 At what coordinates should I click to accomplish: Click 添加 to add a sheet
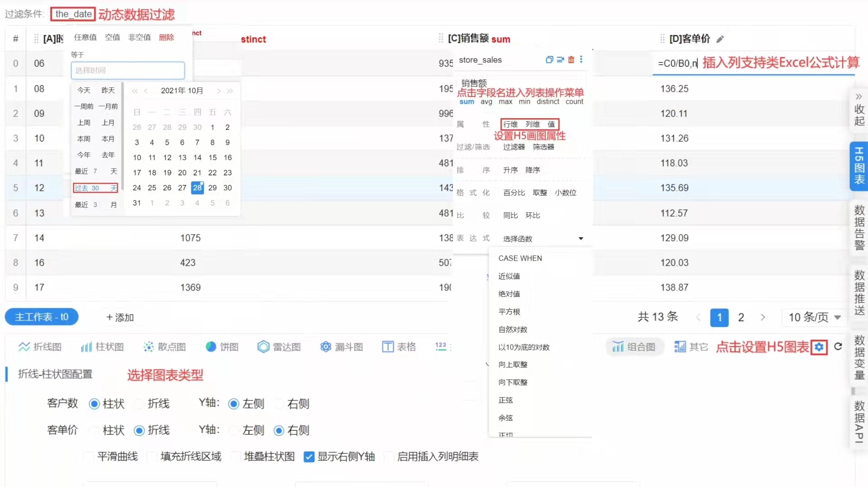[x=120, y=317]
